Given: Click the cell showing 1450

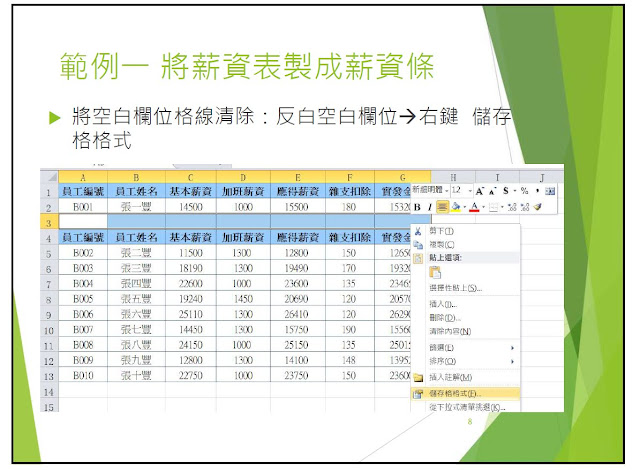Looking at the screenshot, I should pyautogui.click(x=243, y=299).
